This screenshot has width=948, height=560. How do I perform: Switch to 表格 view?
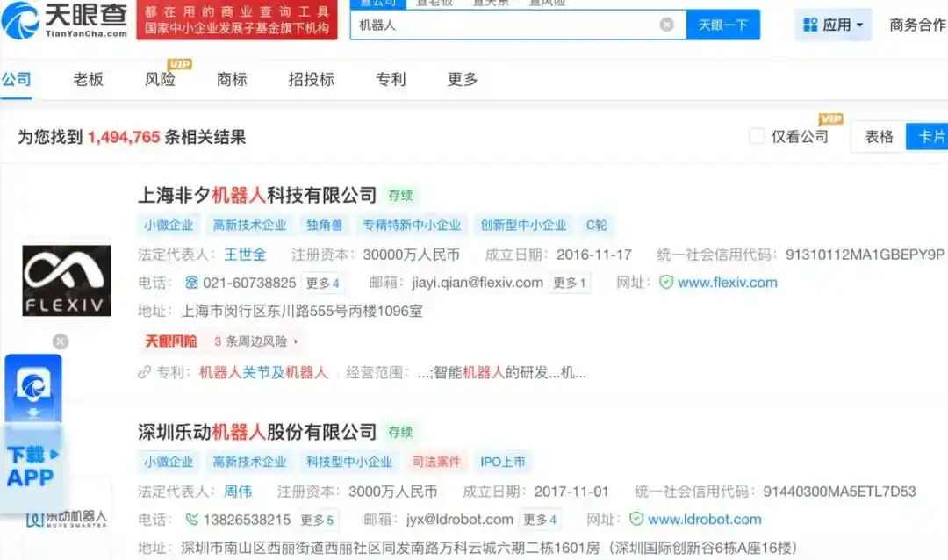tap(879, 137)
